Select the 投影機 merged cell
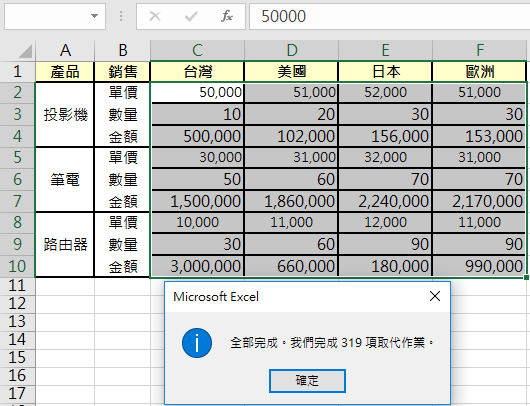The image size is (530, 406). point(65,115)
